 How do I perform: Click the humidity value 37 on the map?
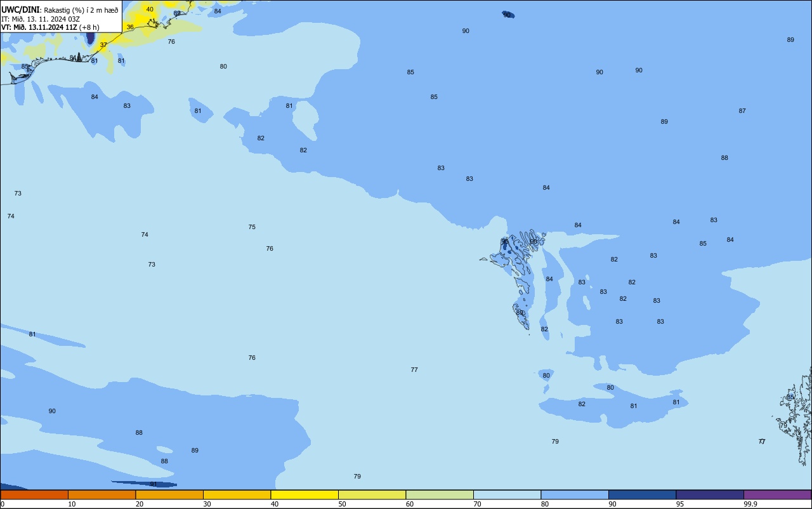tap(103, 45)
